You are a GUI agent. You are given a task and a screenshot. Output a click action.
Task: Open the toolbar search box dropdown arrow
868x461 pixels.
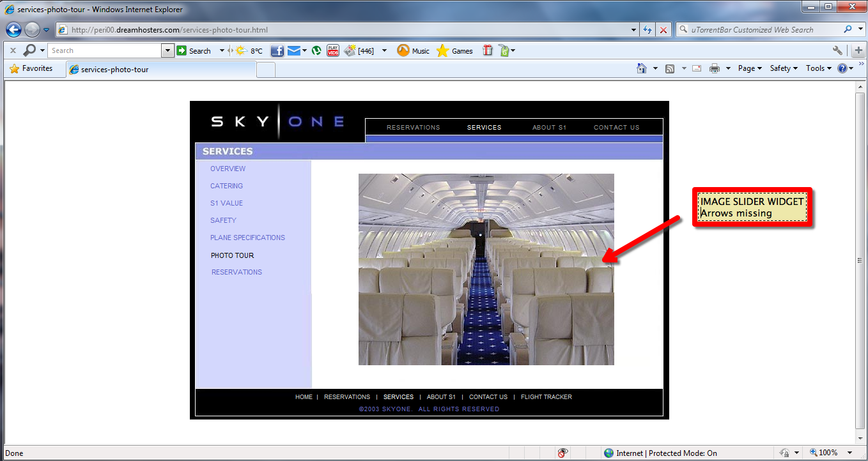168,50
